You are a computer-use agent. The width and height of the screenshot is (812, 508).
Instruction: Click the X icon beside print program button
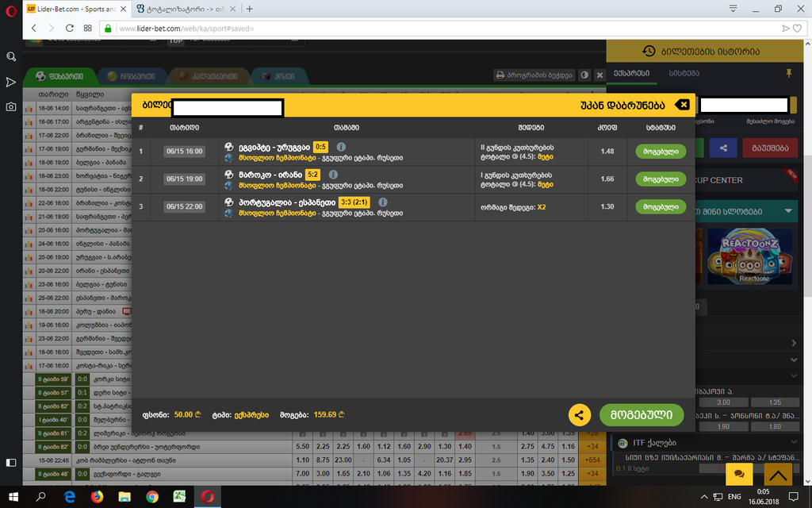tap(599, 75)
